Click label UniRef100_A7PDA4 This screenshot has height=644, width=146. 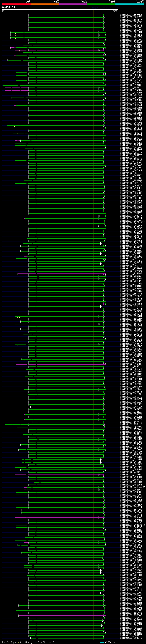pyautogui.click(x=131, y=93)
